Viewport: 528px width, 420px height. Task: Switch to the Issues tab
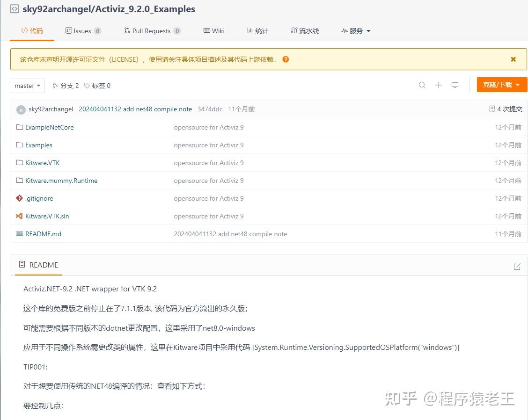(83, 31)
